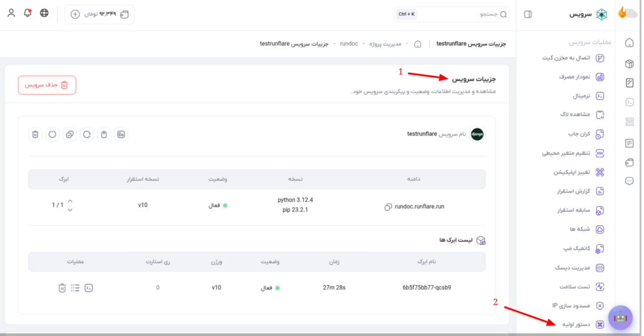Screen dimensions: 644x336
Task: Open the user profile icon
Action: [11, 13]
